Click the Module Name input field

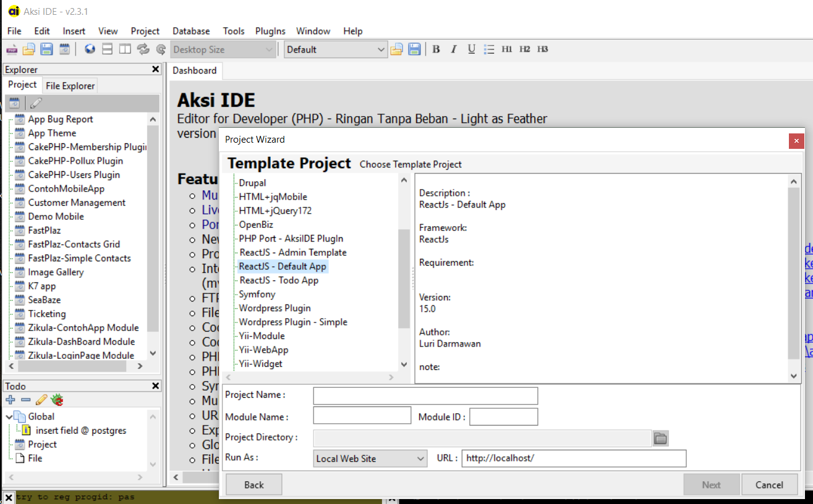click(362, 415)
